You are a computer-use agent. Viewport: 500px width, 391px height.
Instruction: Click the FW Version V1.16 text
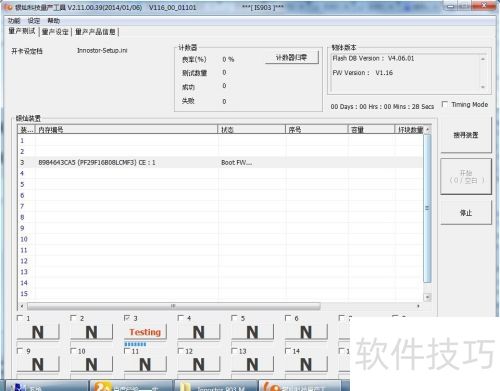click(x=362, y=73)
